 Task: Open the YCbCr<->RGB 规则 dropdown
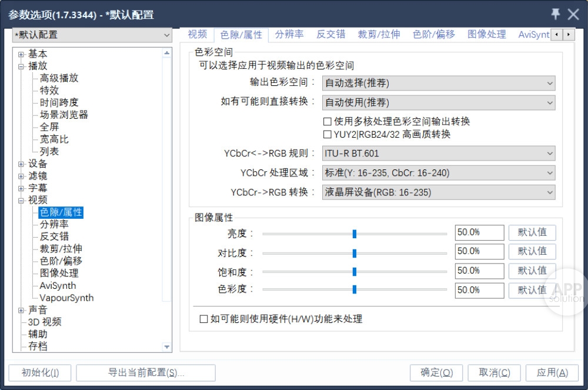pos(438,154)
